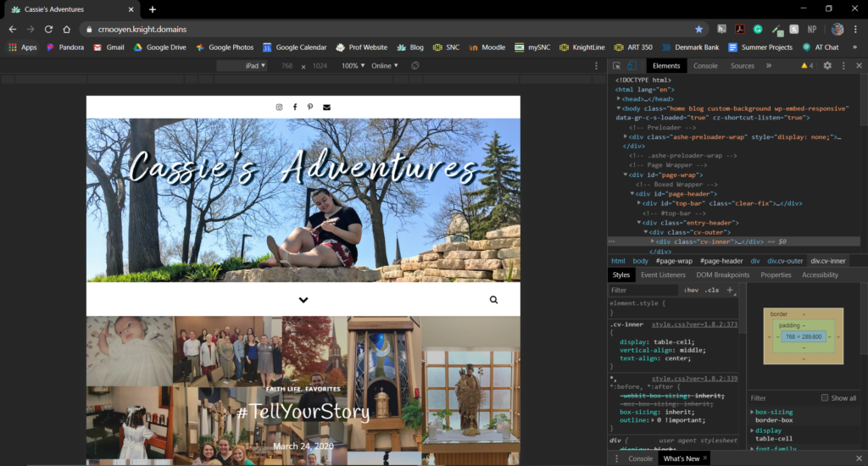Open the Event Listeners tab
The height and width of the screenshot is (466, 868).
click(x=663, y=275)
